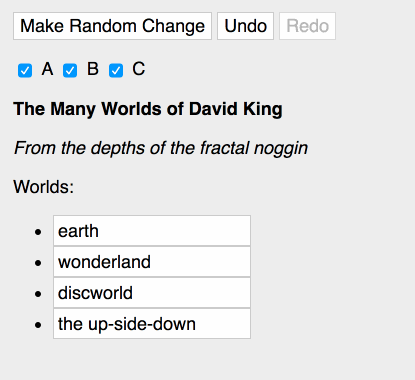Edit the up-side-down text field
Image resolution: width=415 pixels, height=380 pixels.
pyautogui.click(x=152, y=324)
